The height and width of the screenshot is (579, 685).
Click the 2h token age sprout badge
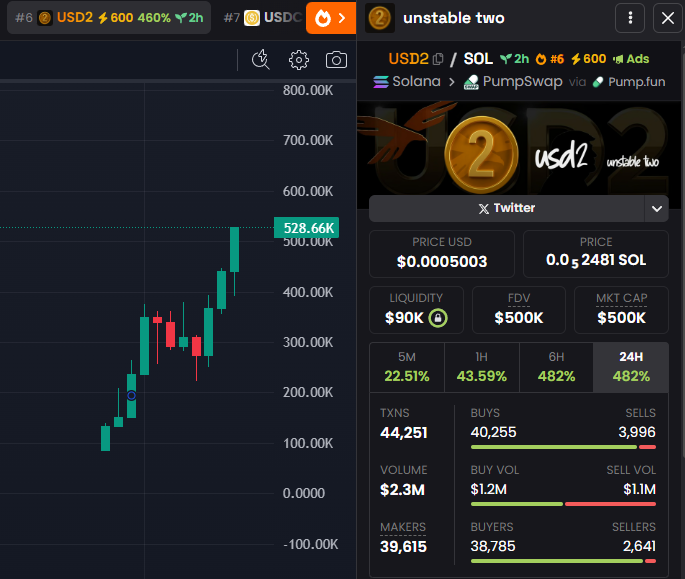(514, 59)
